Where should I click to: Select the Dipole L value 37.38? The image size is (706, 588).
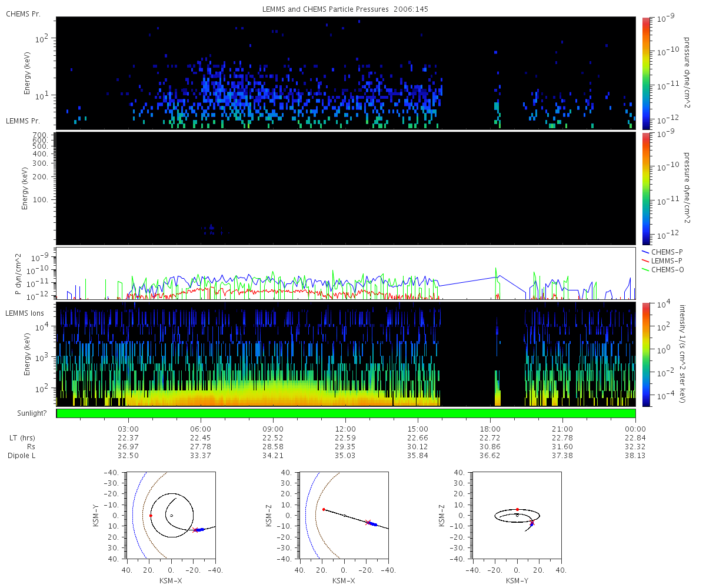563,455
